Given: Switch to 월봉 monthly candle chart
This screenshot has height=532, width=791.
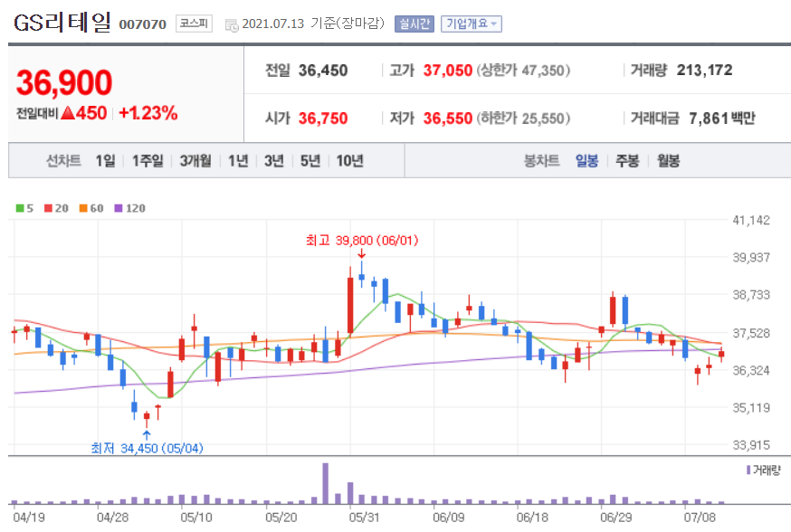Looking at the screenshot, I should tap(668, 161).
